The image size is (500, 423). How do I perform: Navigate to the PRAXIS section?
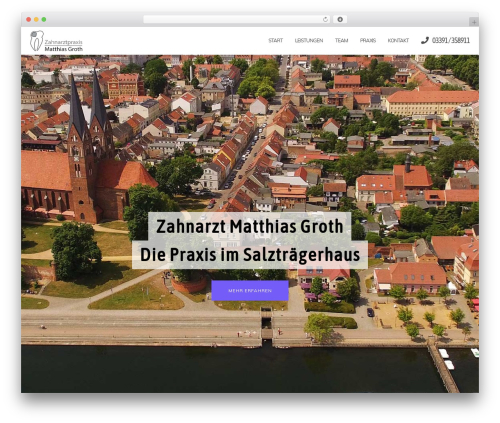pos(368,40)
